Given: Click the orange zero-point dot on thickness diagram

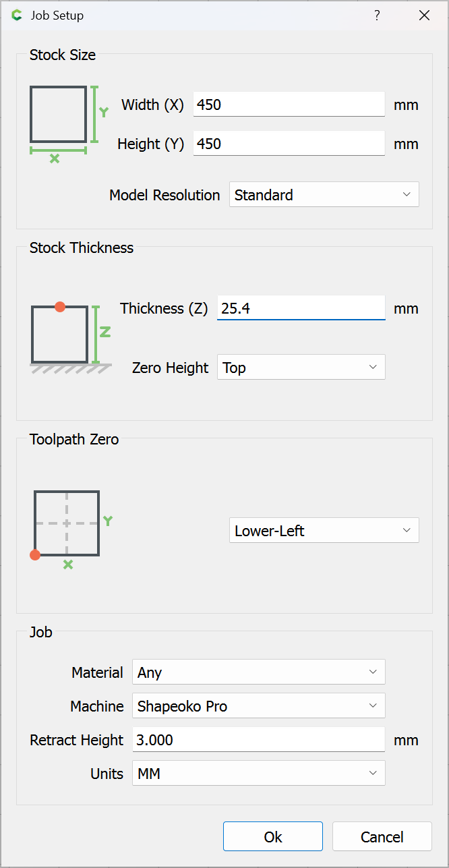Looking at the screenshot, I should tap(60, 307).
